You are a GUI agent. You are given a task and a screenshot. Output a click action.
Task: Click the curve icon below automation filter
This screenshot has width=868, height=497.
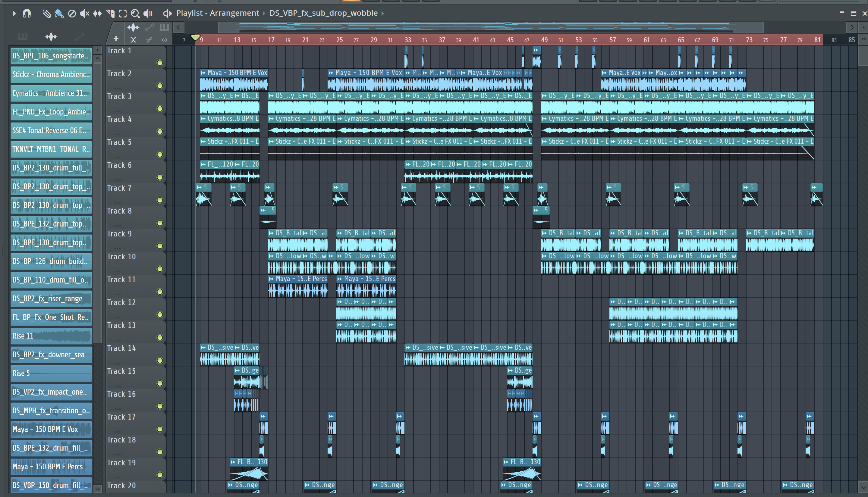click(x=149, y=40)
